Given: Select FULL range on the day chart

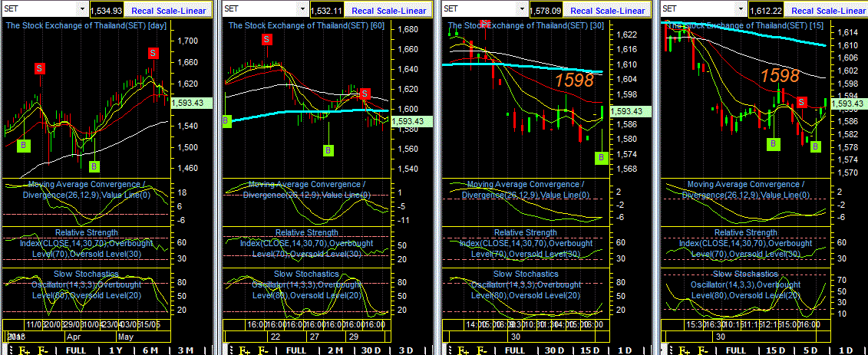Looking at the screenshot, I should click(x=76, y=350).
